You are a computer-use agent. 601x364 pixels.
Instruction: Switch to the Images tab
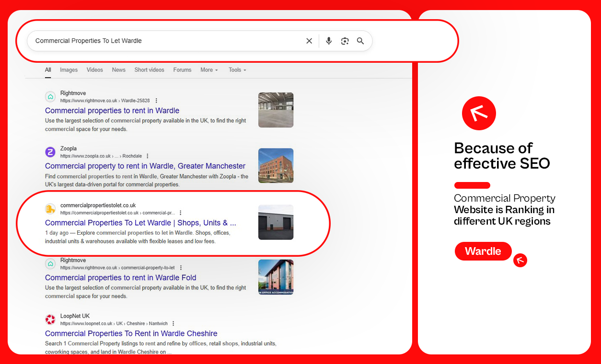click(69, 70)
